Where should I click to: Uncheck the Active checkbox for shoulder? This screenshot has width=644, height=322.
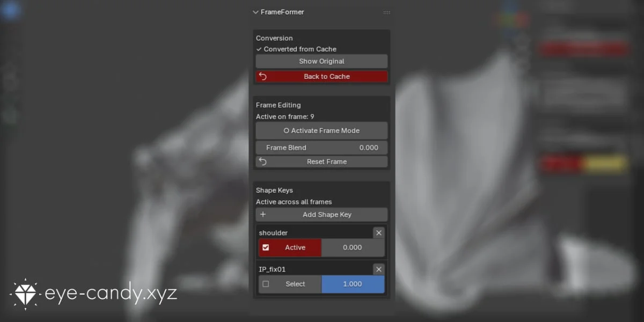266,247
